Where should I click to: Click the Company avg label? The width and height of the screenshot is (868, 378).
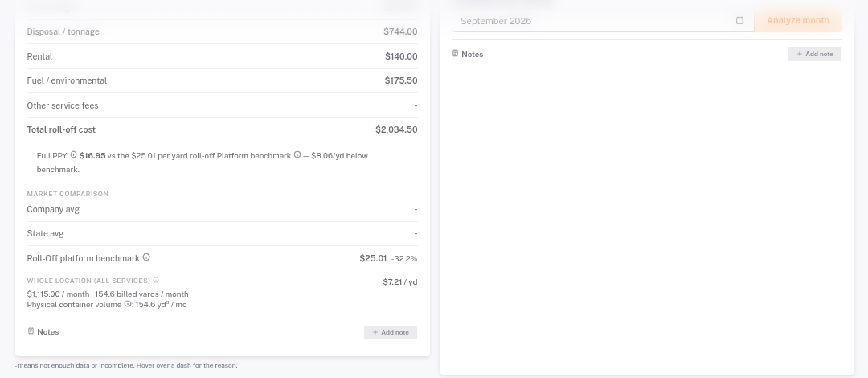53,209
